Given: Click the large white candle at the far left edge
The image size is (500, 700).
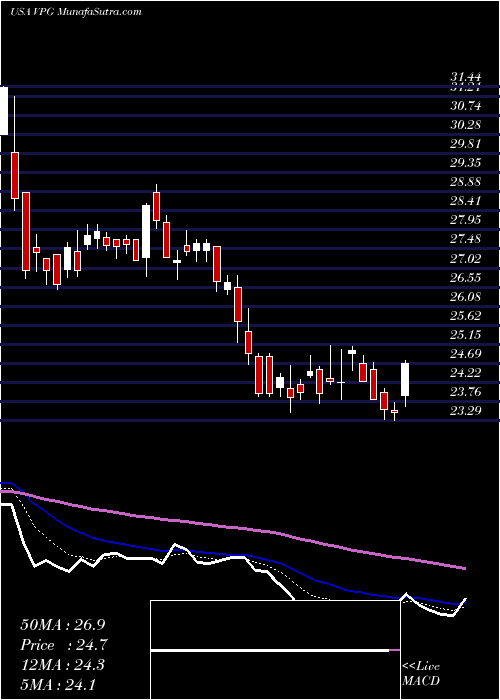Looking at the screenshot, I should [4, 110].
